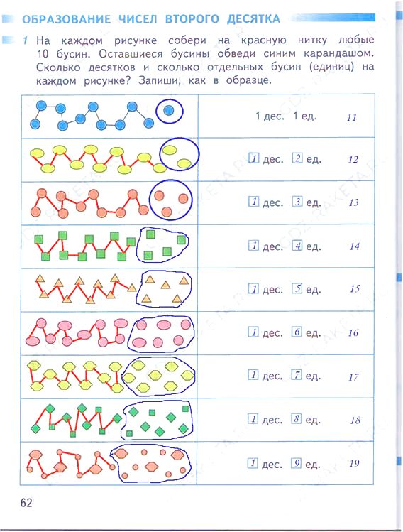Select the circled group of eight green diamonds

click(x=157, y=420)
